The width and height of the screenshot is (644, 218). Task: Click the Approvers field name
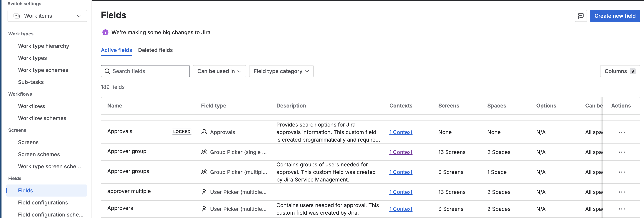[x=120, y=208]
